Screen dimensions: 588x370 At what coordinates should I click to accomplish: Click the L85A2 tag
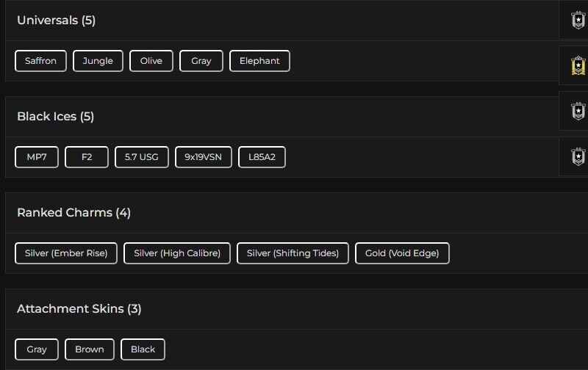click(x=262, y=157)
